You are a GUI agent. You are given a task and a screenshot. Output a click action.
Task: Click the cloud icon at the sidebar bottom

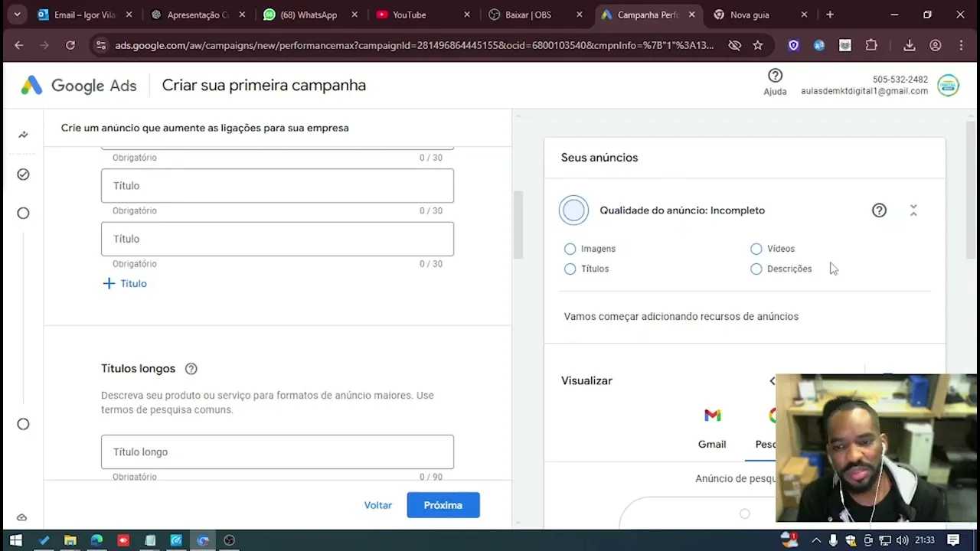[x=21, y=517]
